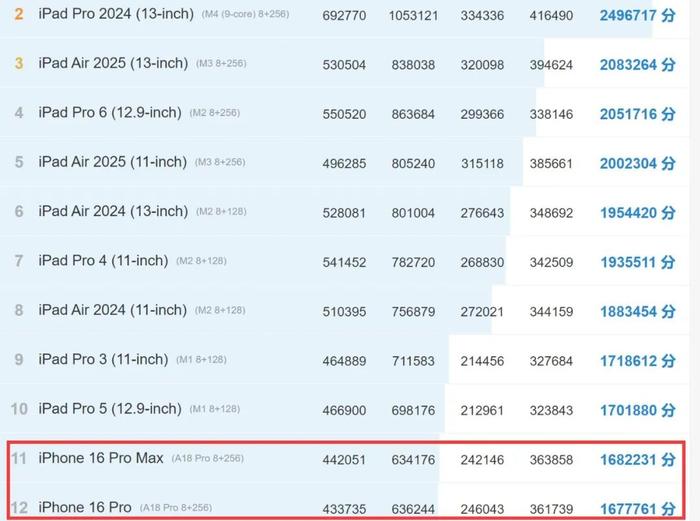The height and width of the screenshot is (521, 700).
Task: Click total score 2002304 分
Action: click(x=637, y=164)
